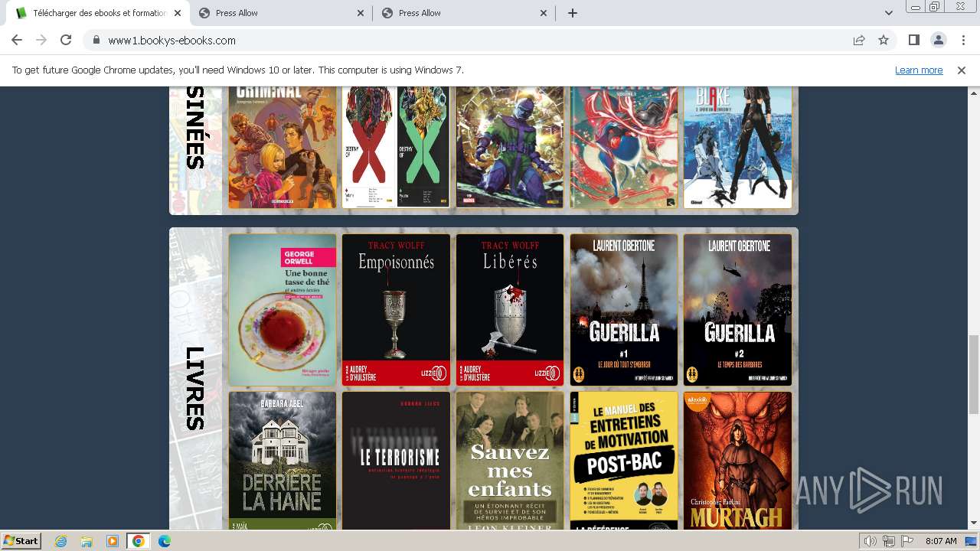Open Windows Media Player from taskbar
Screen dimensions: 980x551
(113, 541)
